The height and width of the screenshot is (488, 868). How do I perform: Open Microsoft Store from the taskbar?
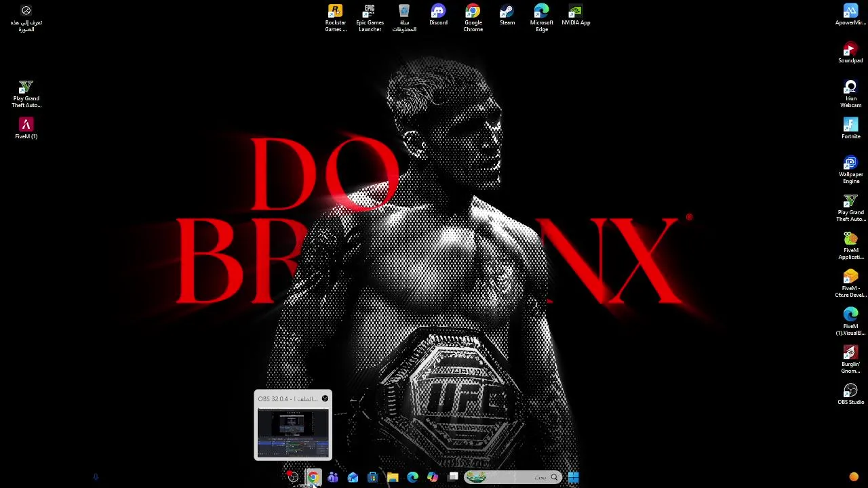coord(372,477)
